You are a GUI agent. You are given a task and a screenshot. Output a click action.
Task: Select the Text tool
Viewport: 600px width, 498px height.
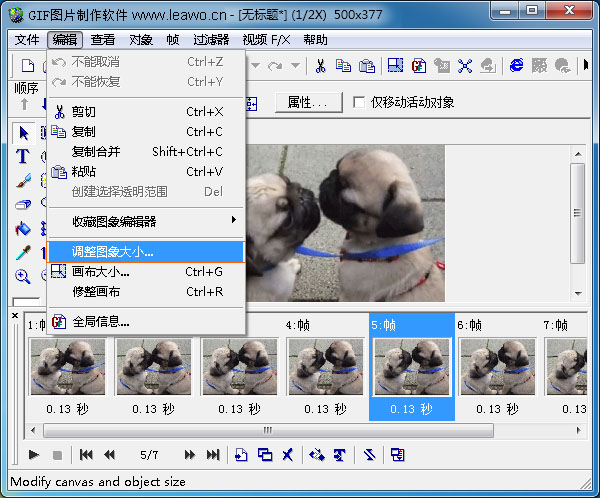(23, 156)
